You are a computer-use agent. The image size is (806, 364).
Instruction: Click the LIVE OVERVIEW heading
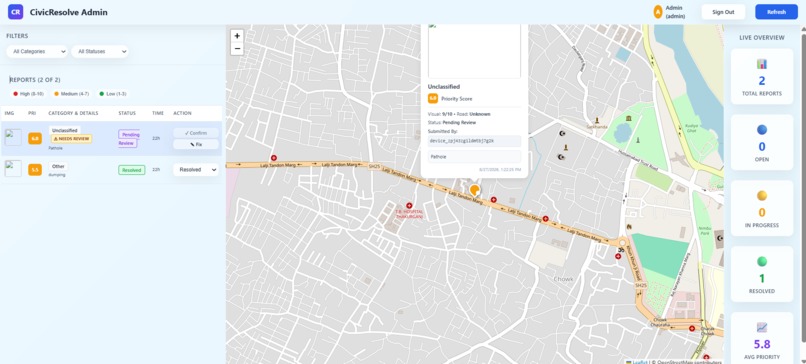[762, 38]
